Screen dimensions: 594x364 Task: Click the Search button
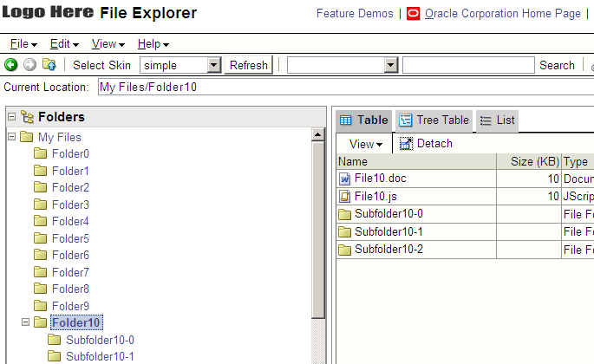coord(557,65)
